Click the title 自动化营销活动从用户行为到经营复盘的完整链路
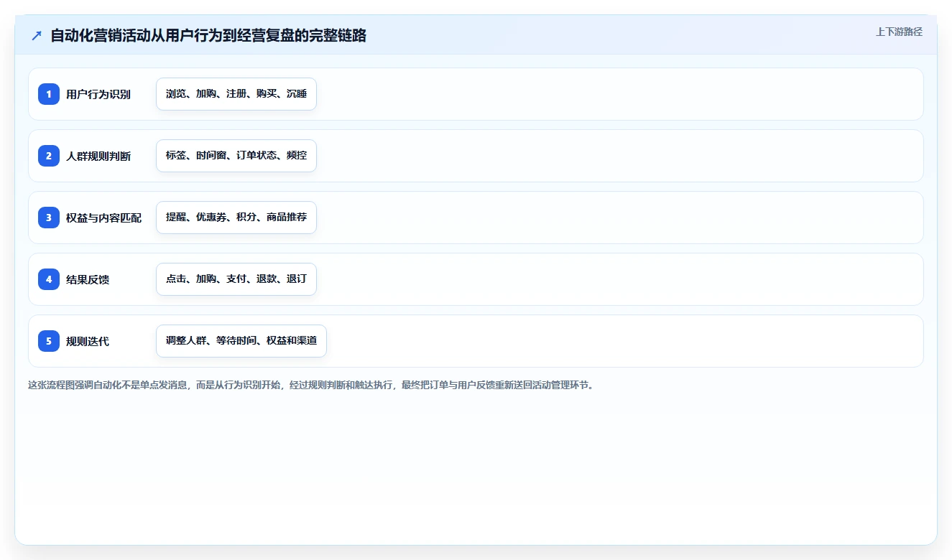 [x=208, y=35]
